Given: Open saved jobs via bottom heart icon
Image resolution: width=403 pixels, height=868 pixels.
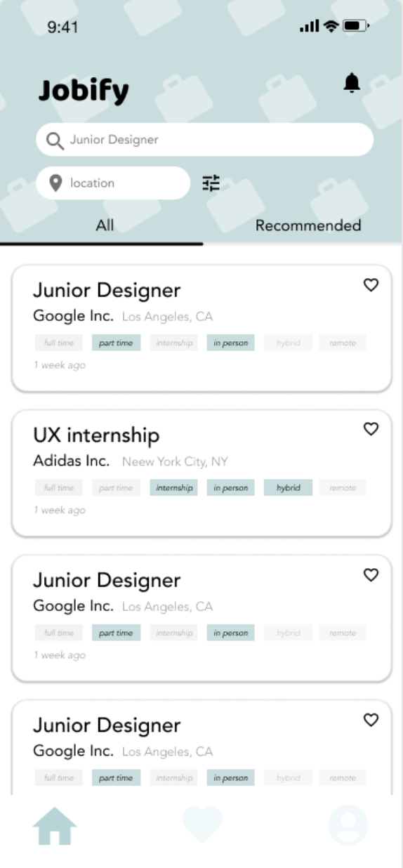Looking at the screenshot, I should coord(202,823).
